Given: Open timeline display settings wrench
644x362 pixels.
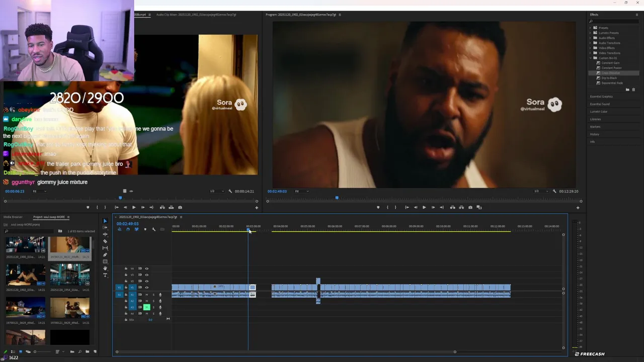Looking at the screenshot, I should click(153, 229).
